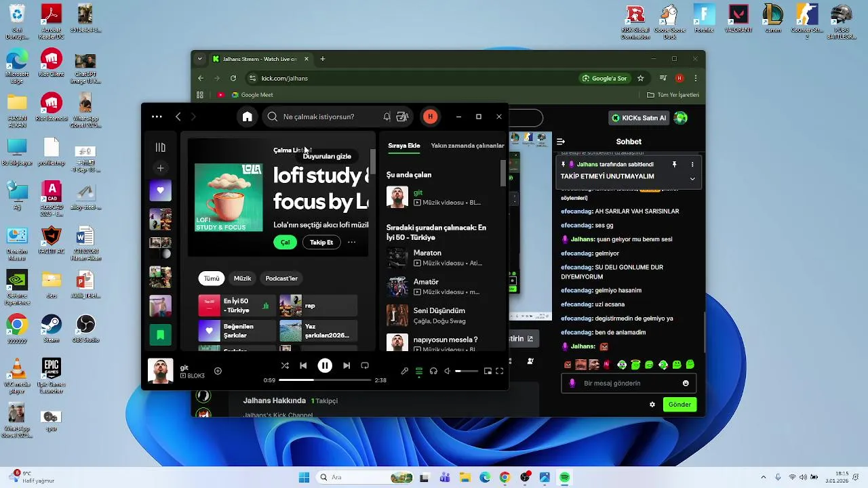Open Windows Start menu
868x488 pixels.
(304, 477)
